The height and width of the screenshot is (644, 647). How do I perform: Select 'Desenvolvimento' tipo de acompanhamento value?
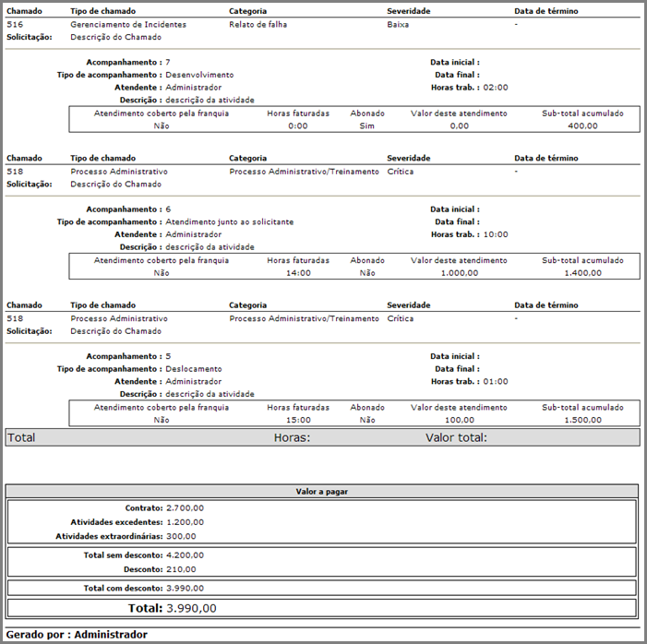click(199, 75)
